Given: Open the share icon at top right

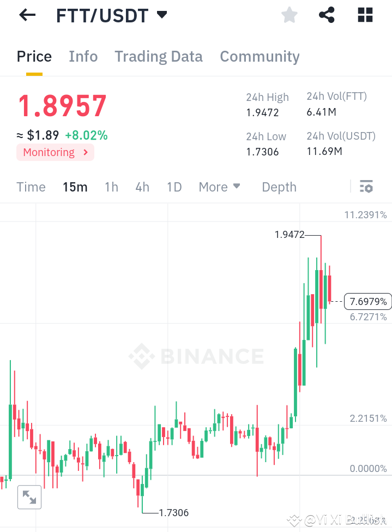Looking at the screenshot, I should point(327,15).
